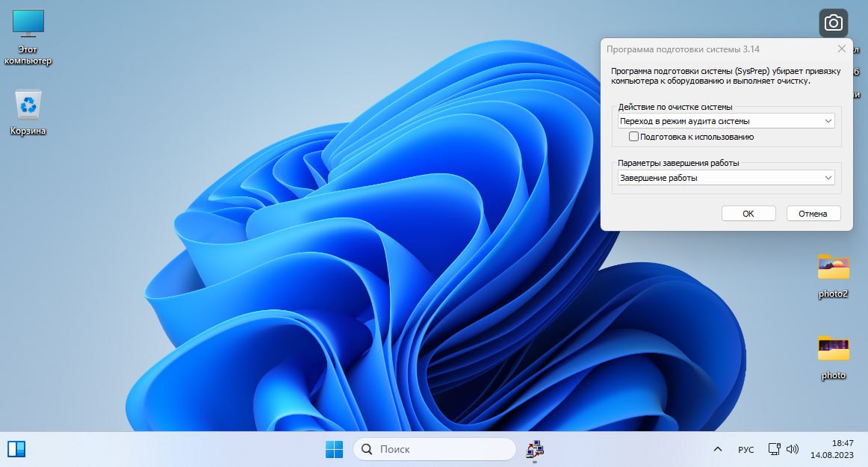The width and height of the screenshot is (868, 467).
Task: Expand the 'Переход в режим аудита системы' dropdown
Action: [726, 121]
